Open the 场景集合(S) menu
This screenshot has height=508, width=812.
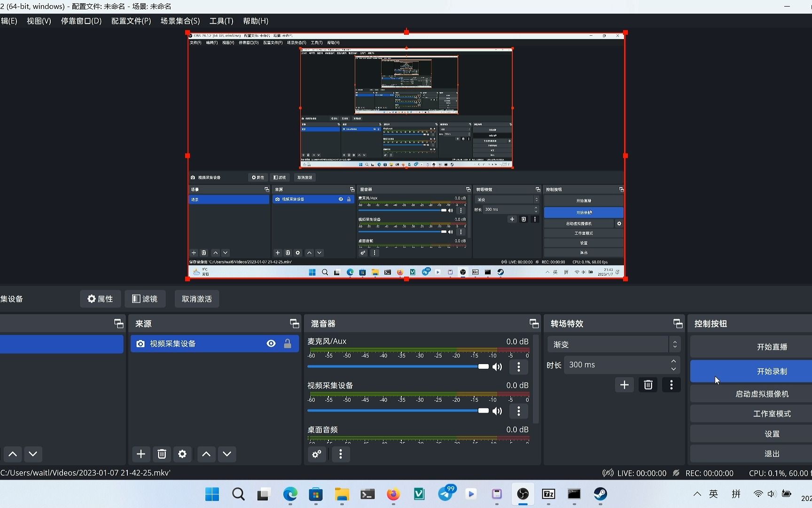[180, 21]
